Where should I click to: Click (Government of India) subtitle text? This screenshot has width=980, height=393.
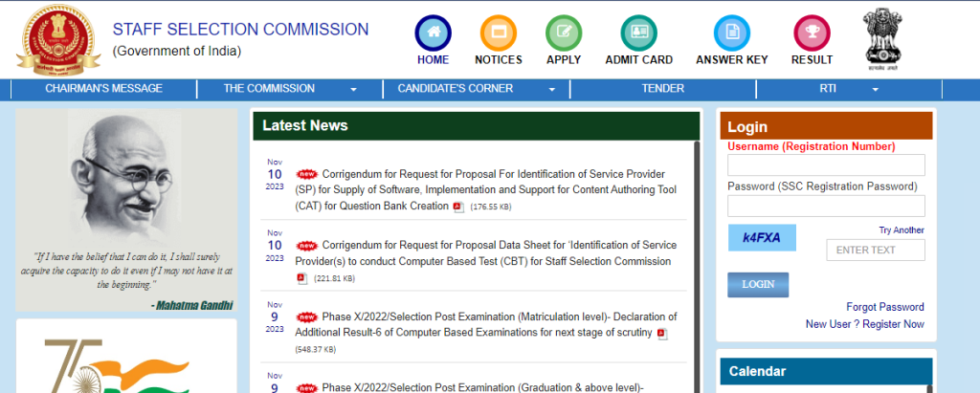tap(177, 52)
